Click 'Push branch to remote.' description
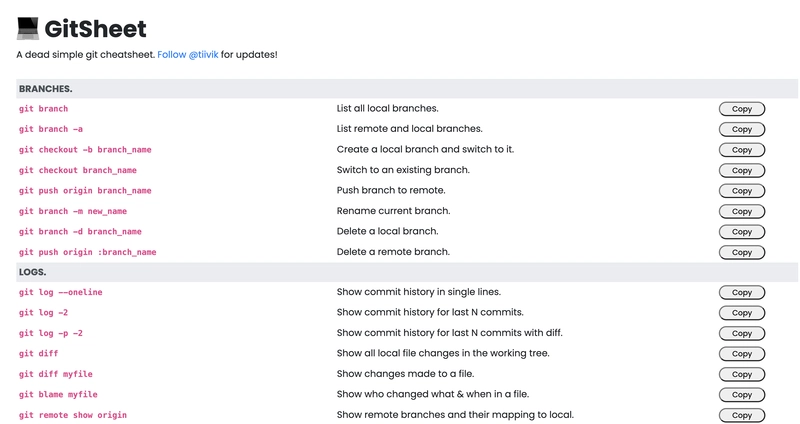The image size is (800, 424). 391,190
